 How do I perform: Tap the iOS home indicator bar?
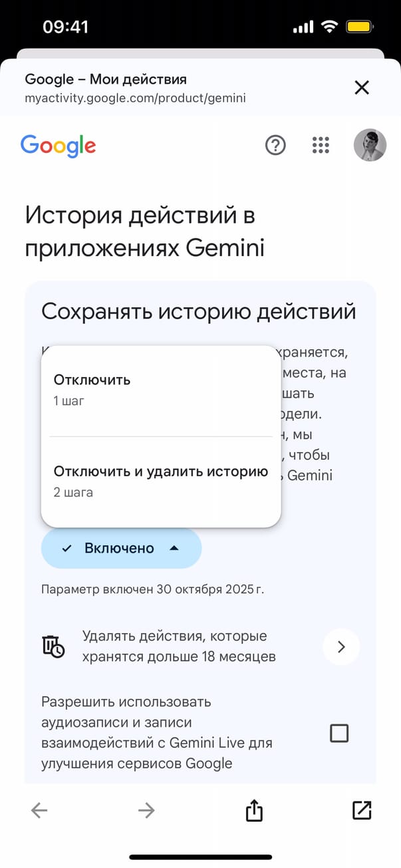coord(200,857)
